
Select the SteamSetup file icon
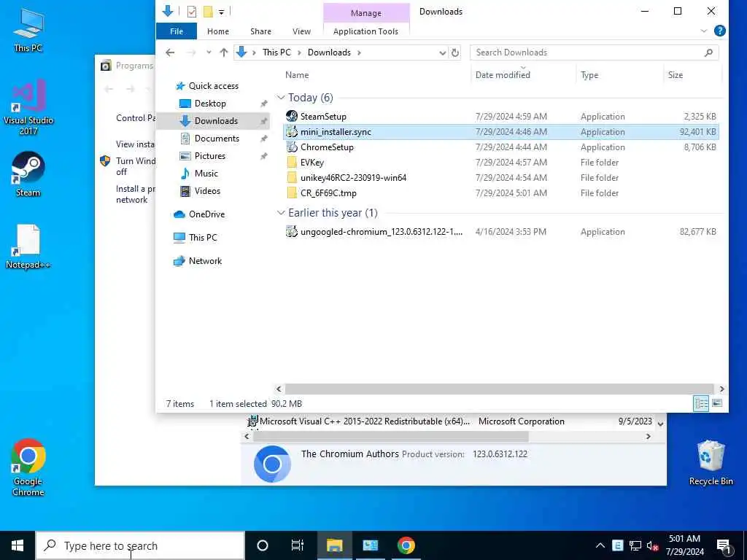coord(292,116)
